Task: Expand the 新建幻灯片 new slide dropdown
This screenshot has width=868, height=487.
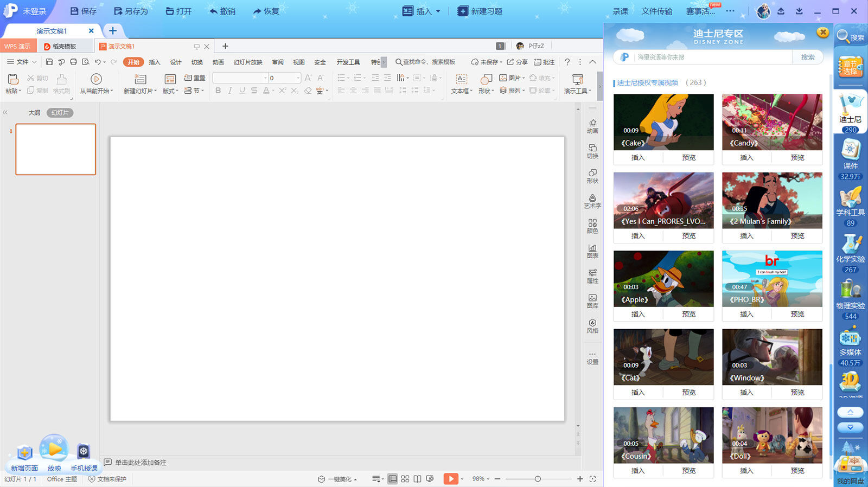Action: [140, 91]
